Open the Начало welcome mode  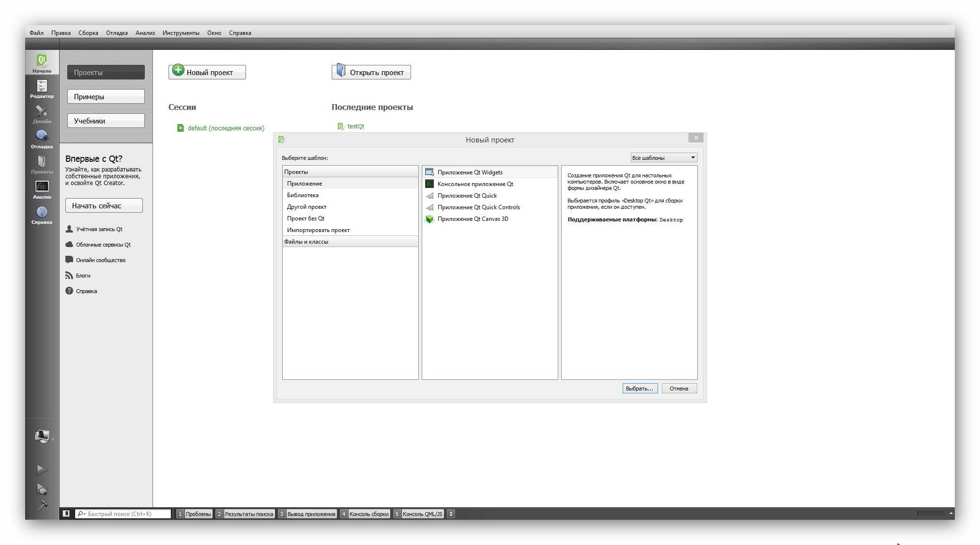(x=42, y=63)
